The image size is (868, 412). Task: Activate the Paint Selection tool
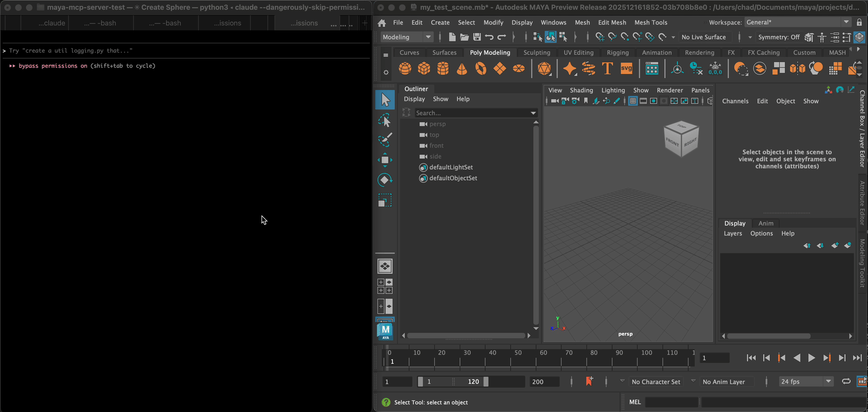pyautogui.click(x=385, y=140)
